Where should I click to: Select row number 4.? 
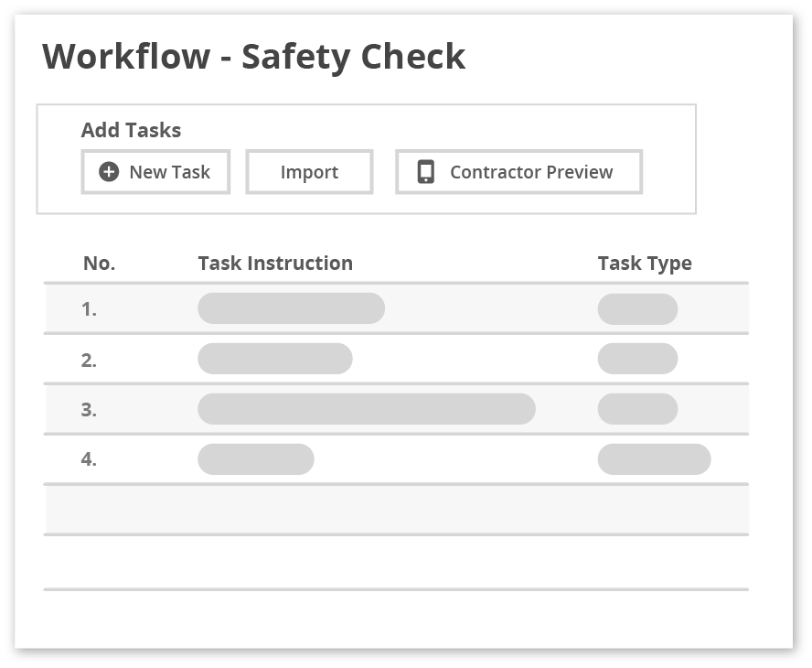[x=397, y=459]
